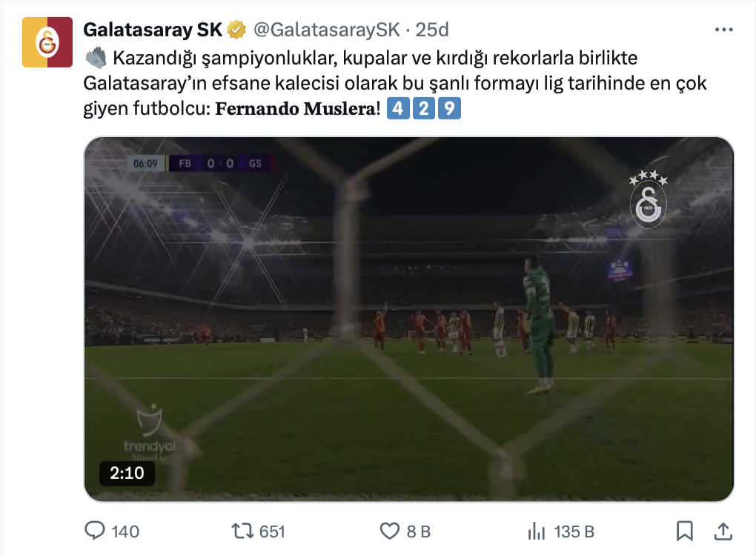Bookmark this tweet
Viewport: 756px width, 556px height.
tap(685, 531)
